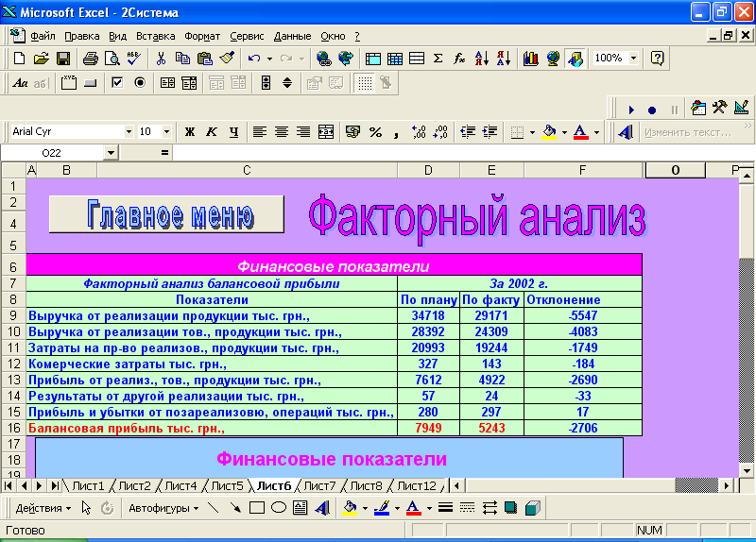756x542 pixels.
Task: Run the Spelling check icon
Action: coord(134,59)
